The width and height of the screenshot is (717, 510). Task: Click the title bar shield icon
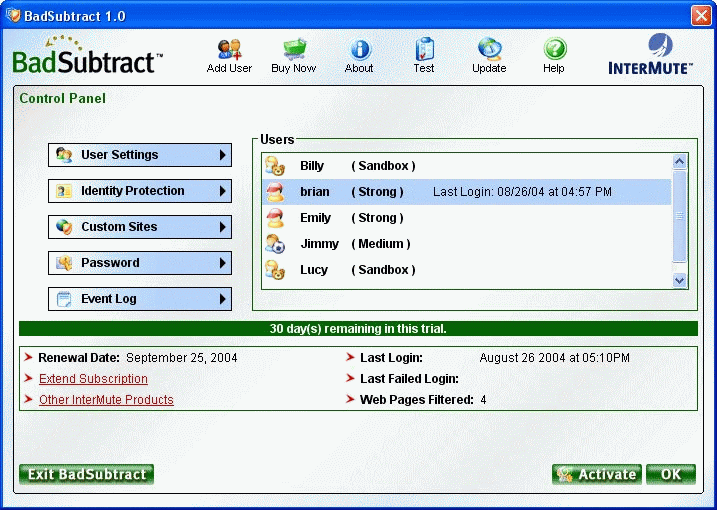(14, 16)
